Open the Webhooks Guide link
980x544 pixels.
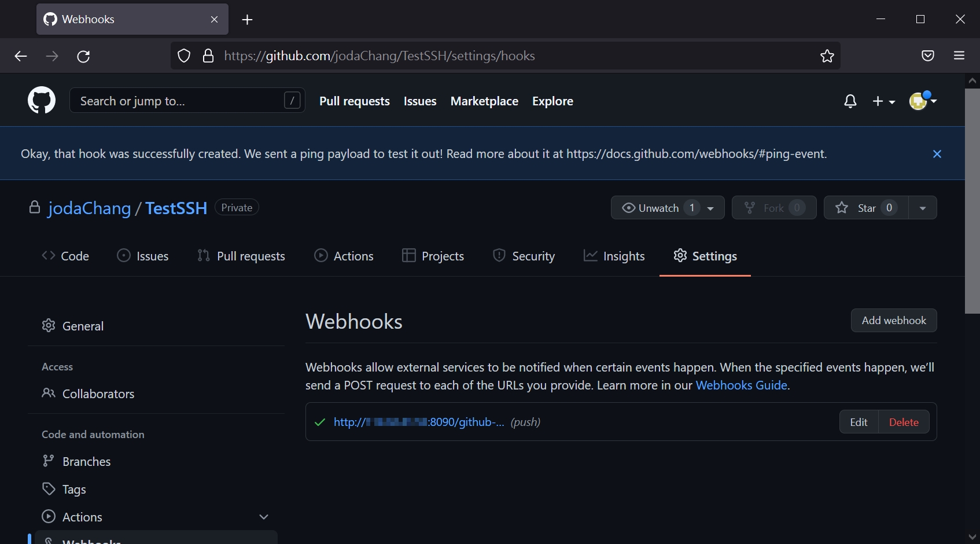click(741, 385)
